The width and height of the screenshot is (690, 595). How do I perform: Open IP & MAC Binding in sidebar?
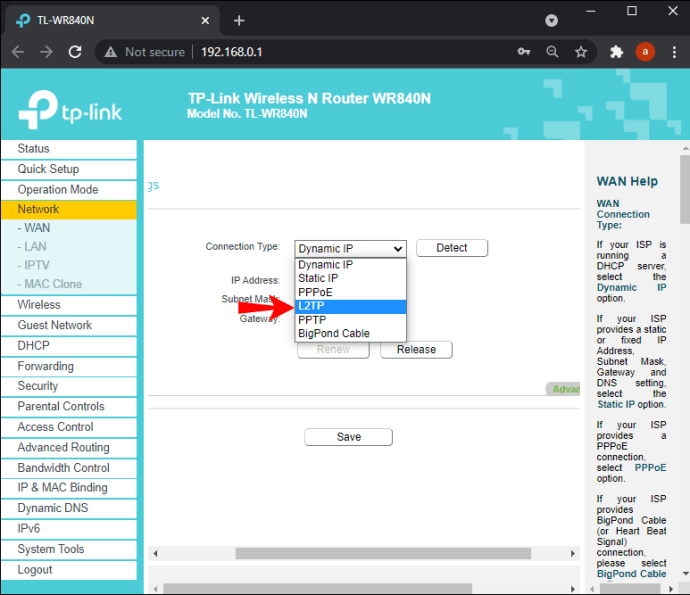click(x=69, y=488)
